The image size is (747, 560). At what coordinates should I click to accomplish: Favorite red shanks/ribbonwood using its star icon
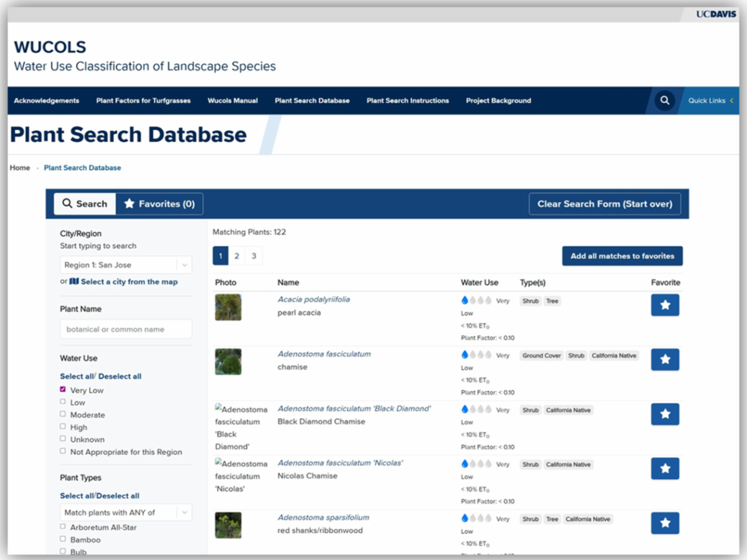point(665,523)
